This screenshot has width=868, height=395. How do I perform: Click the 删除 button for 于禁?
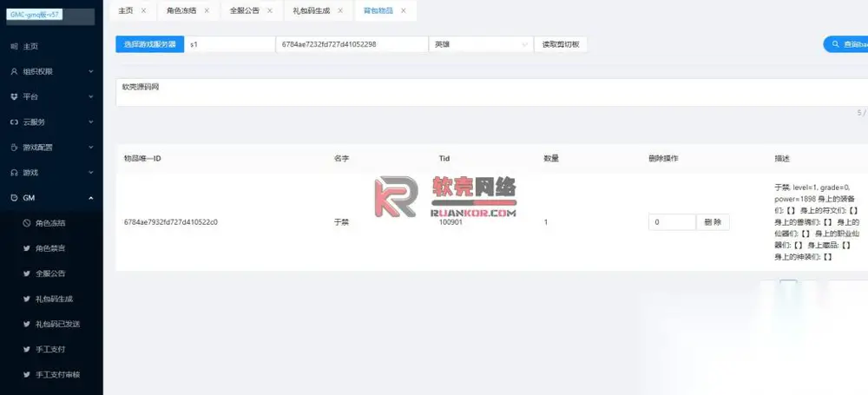tap(713, 222)
